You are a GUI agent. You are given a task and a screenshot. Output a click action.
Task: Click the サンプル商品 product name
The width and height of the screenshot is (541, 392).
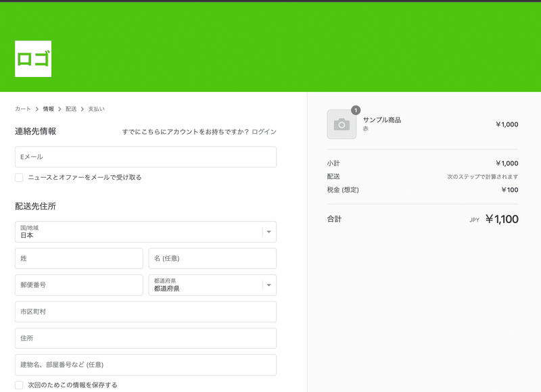382,120
